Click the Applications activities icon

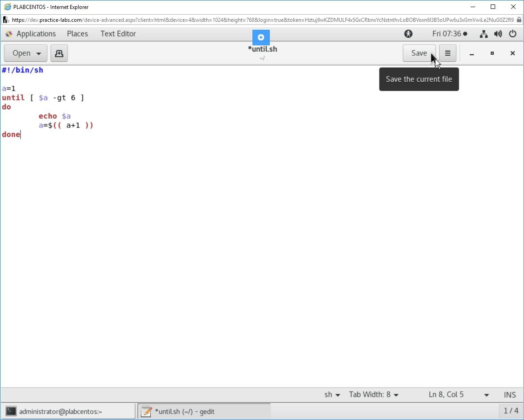tap(9, 34)
